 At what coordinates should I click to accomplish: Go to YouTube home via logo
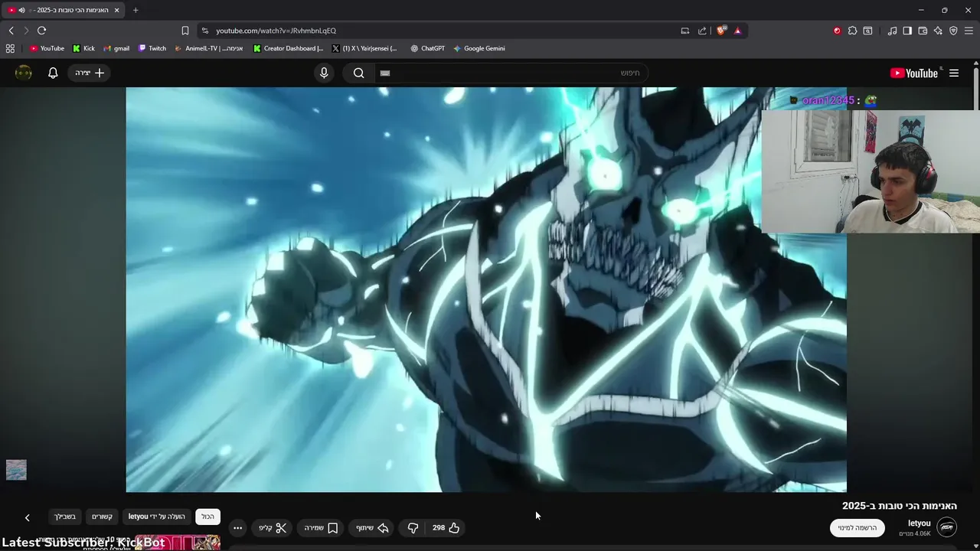click(914, 73)
